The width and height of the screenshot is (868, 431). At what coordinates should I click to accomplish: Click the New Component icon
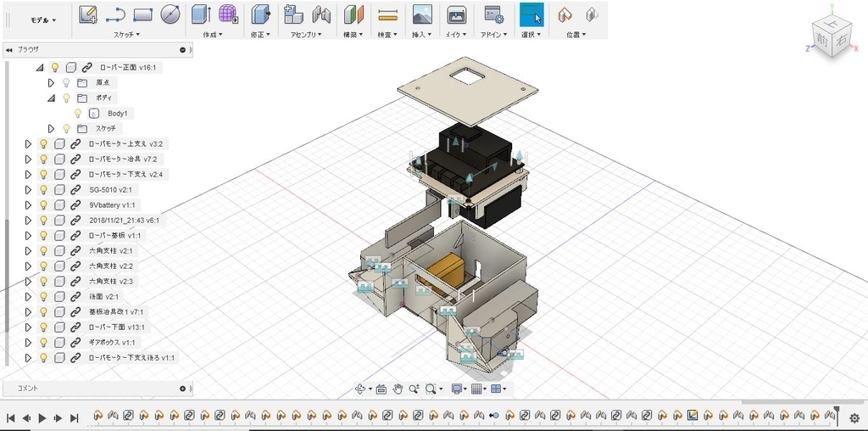click(x=293, y=14)
